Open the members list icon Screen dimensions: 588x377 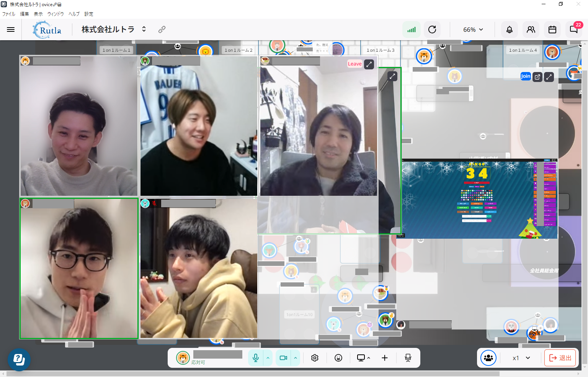click(x=531, y=30)
